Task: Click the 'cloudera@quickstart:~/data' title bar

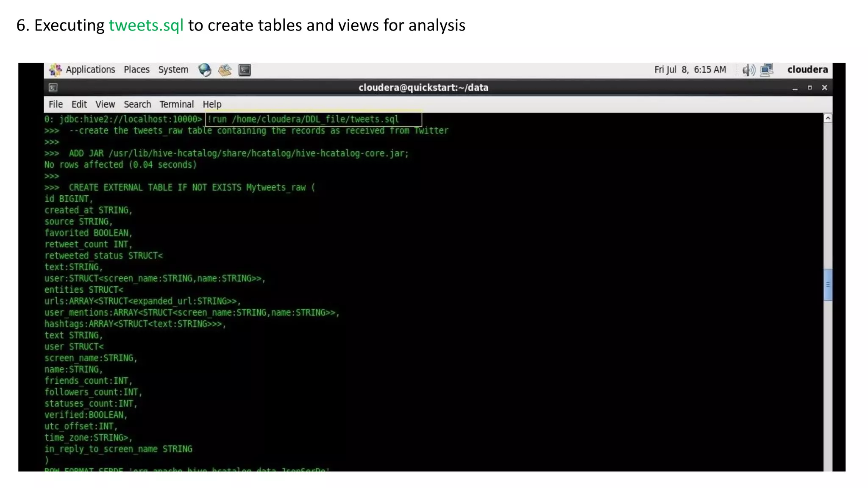Action: (x=423, y=88)
